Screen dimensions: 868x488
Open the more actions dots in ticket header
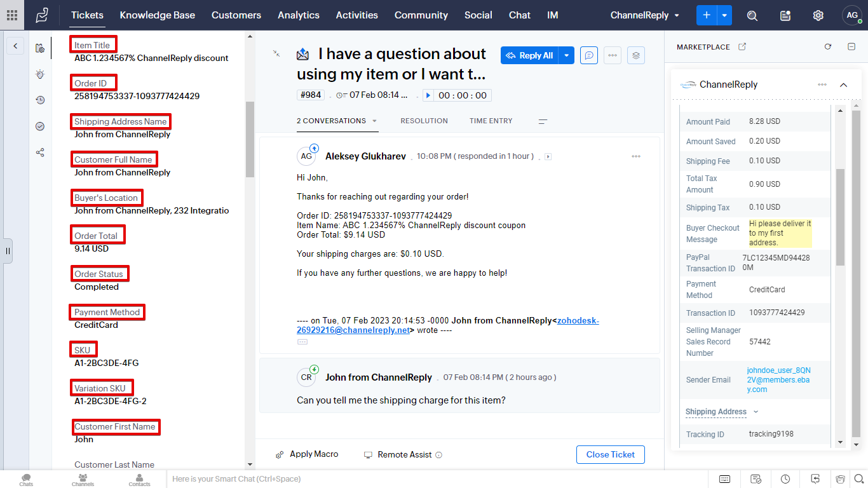[613, 55]
